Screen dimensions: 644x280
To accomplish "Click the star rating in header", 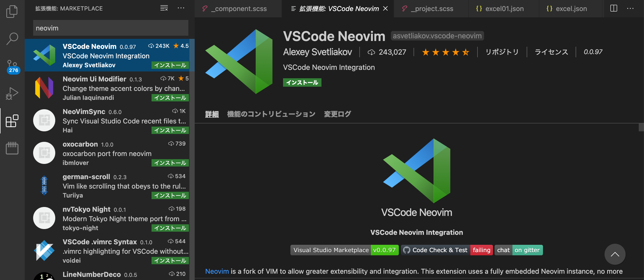I will coord(446,52).
